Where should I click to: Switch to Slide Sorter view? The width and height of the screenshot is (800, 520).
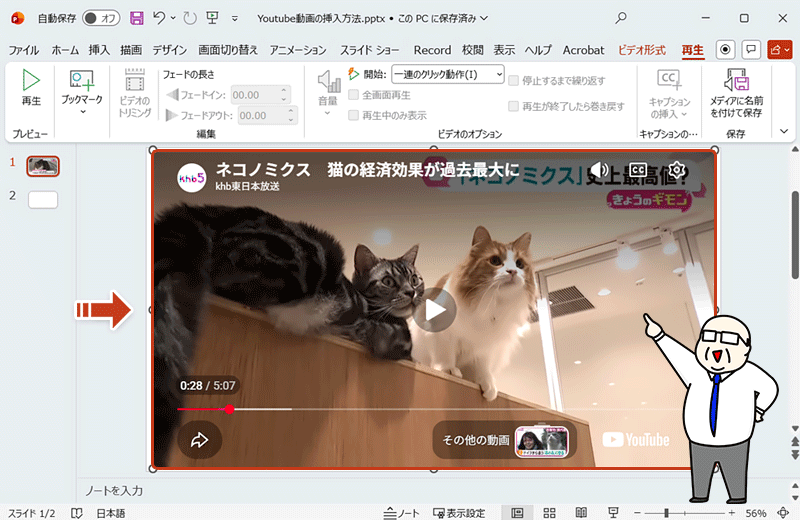click(x=549, y=513)
